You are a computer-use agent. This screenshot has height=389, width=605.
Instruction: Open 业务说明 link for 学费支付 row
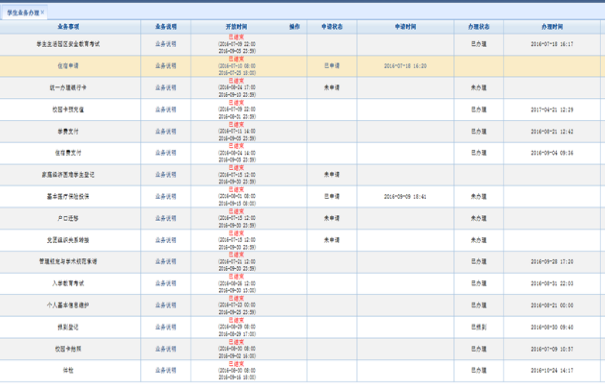166,131
